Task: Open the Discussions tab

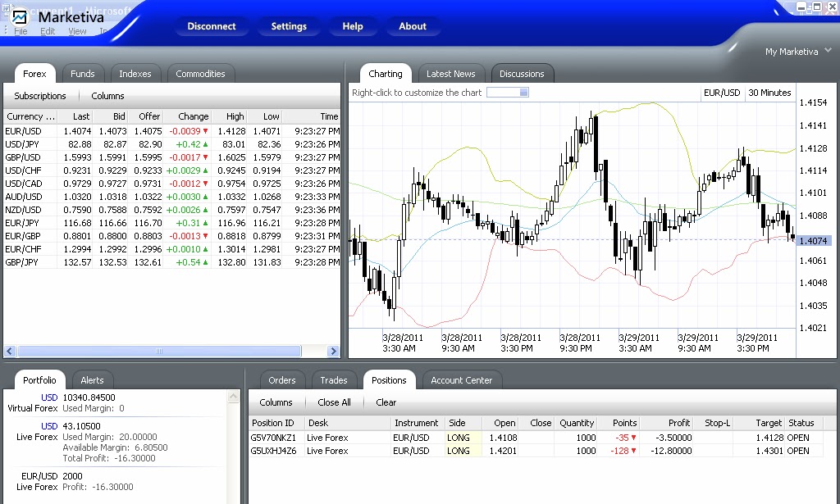Action: pyautogui.click(x=522, y=74)
